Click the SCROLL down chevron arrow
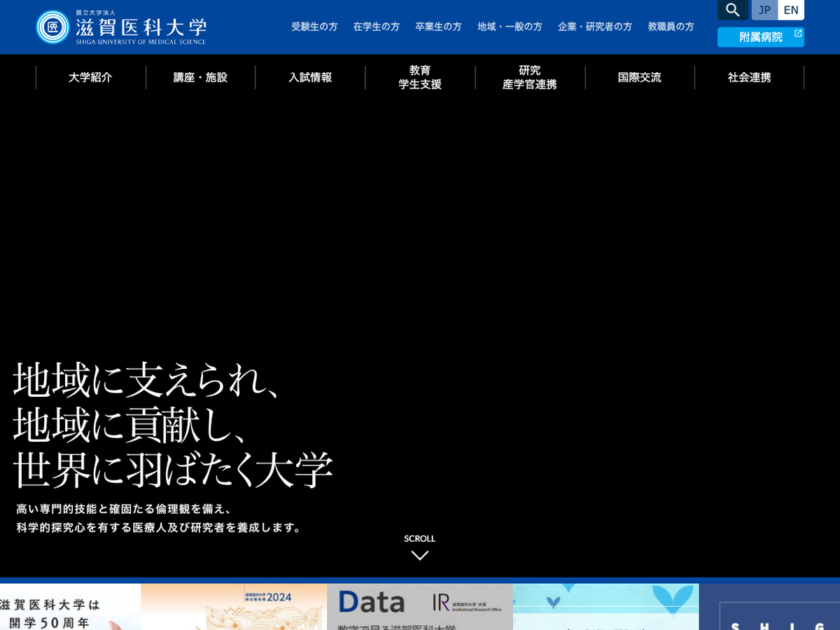The width and height of the screenshot is (840, 630). [419, 555]
